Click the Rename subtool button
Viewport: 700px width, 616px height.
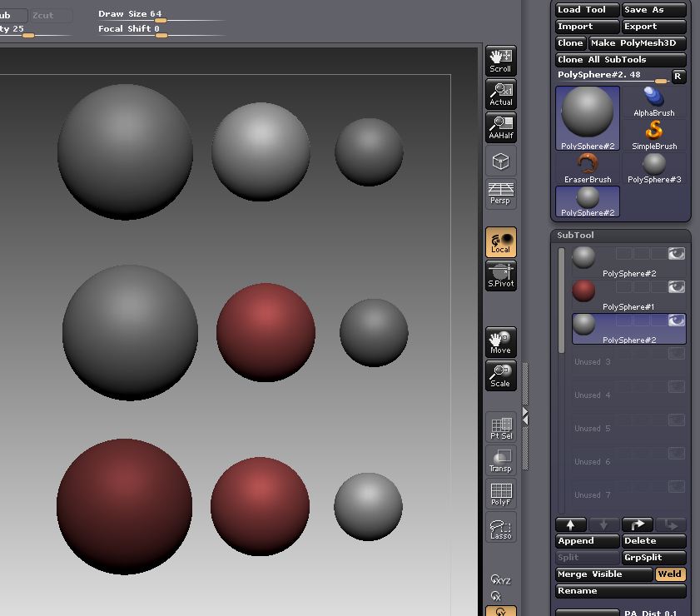click(621, 591)
